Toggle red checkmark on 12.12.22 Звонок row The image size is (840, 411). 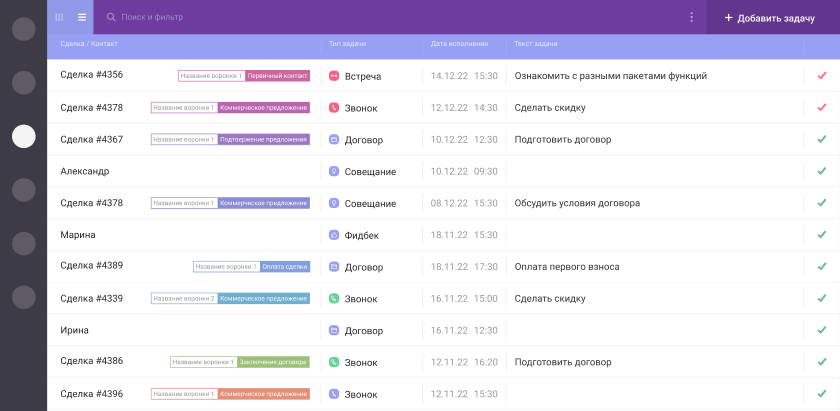click(x=822, y=108)
